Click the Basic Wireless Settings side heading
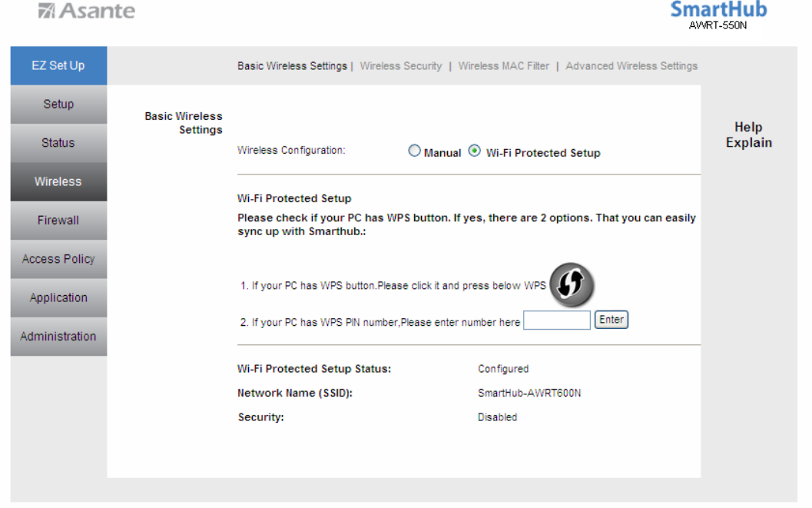The height and width of the screenshot is (508, 812). click(x=184, y=123)
